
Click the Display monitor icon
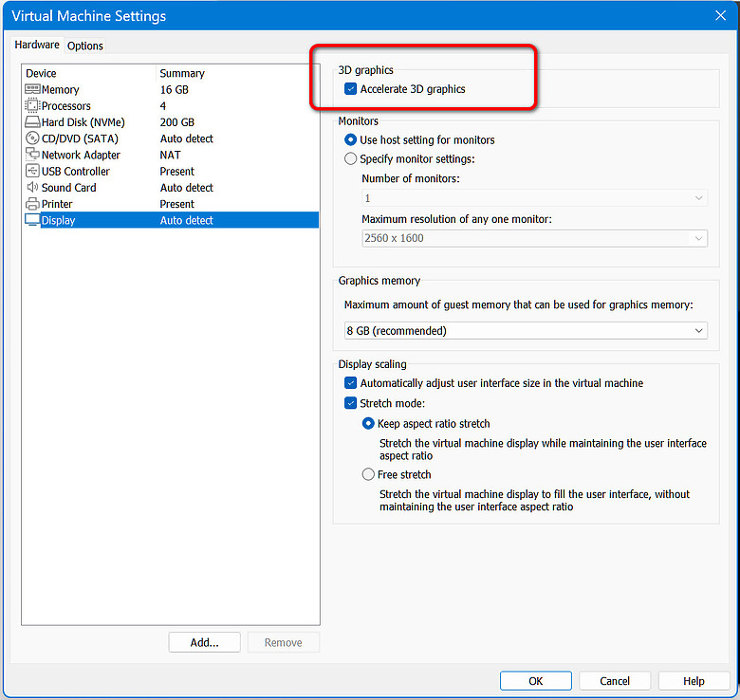pyautogui.click(x=32, y=220)
